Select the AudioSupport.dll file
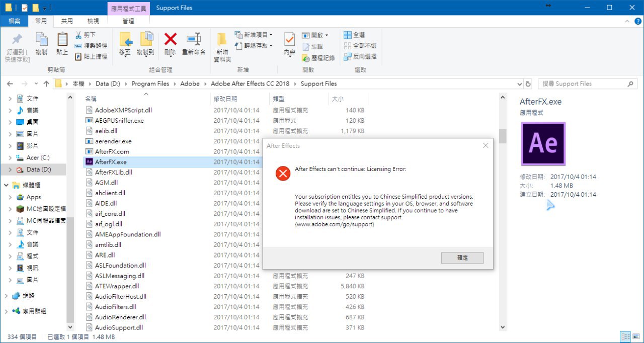 pyautogui.click(x=119, y=327)
